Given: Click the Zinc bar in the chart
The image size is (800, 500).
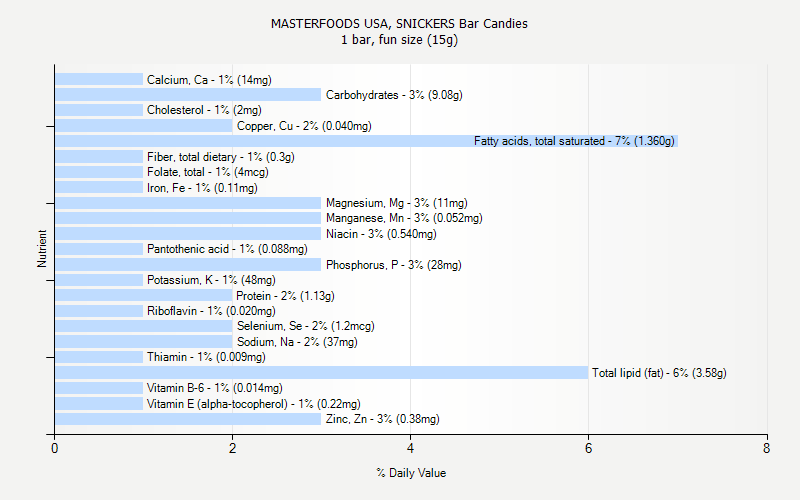Looking at the screenshot, I should (188, 419).
